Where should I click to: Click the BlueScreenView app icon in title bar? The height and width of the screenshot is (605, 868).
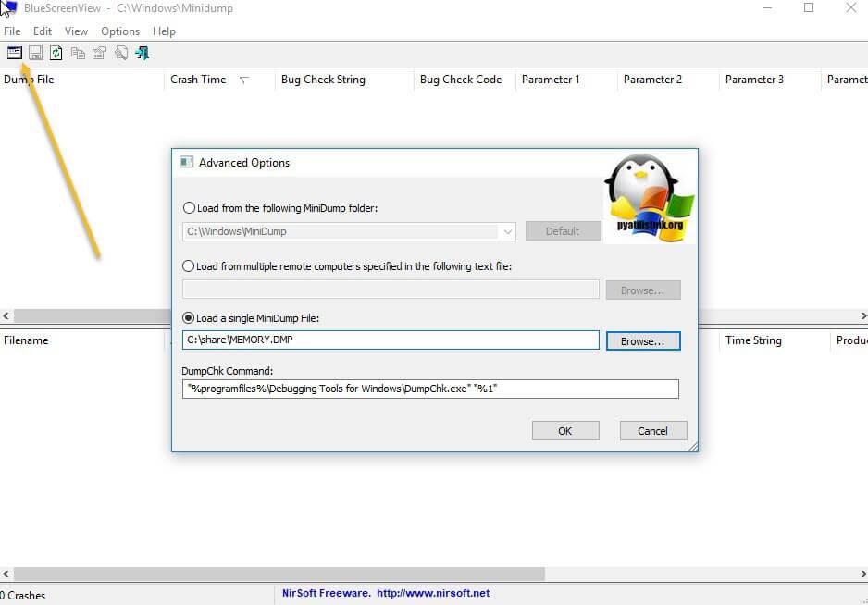(9, 7)
